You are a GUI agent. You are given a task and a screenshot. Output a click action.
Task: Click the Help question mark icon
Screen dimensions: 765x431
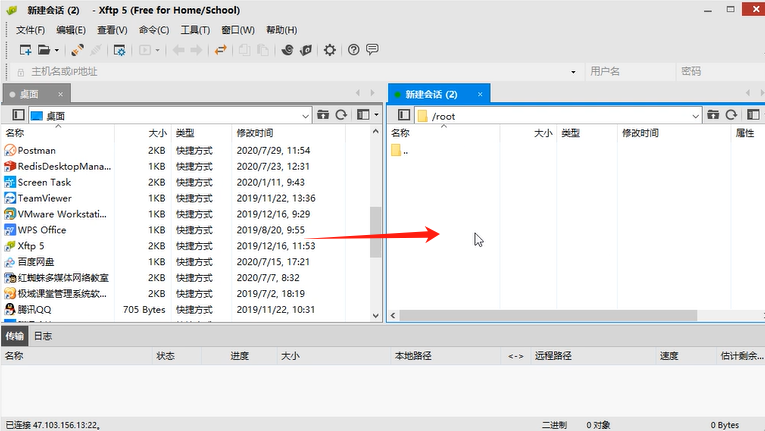(354, 50)
